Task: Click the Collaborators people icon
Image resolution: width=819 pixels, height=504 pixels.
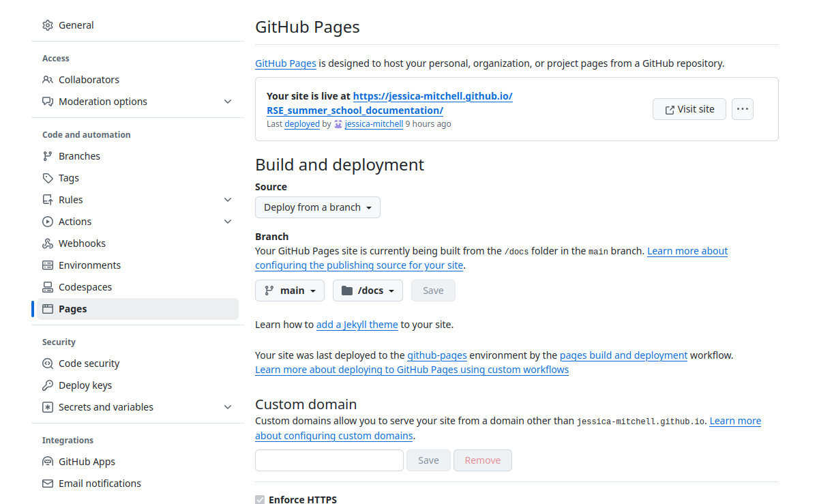Action: tap(48, 80)
